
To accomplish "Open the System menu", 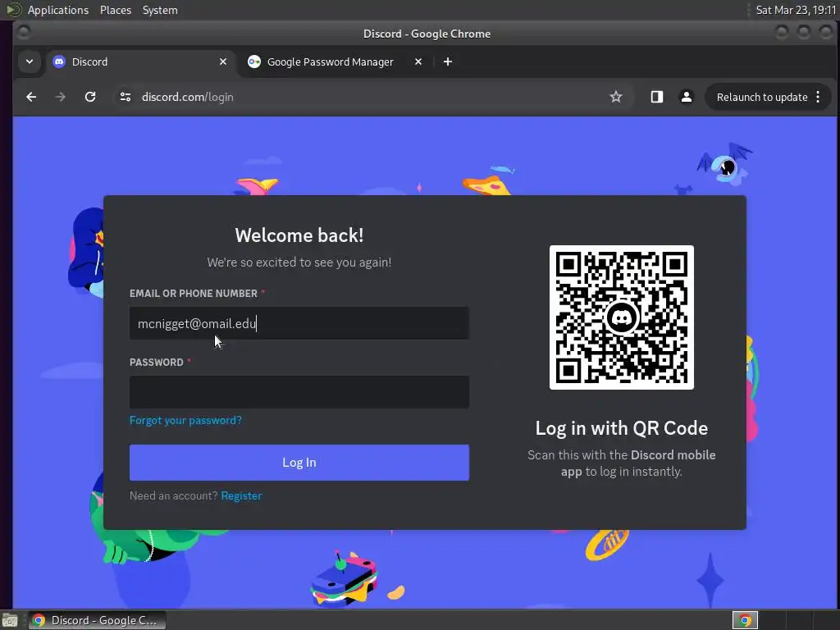I will pos(160,10).
